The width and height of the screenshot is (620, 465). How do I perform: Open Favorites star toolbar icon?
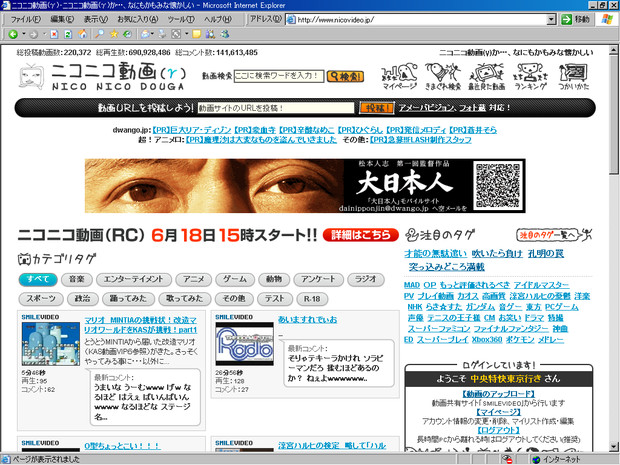pyautogui.click(x=114, y=34)
